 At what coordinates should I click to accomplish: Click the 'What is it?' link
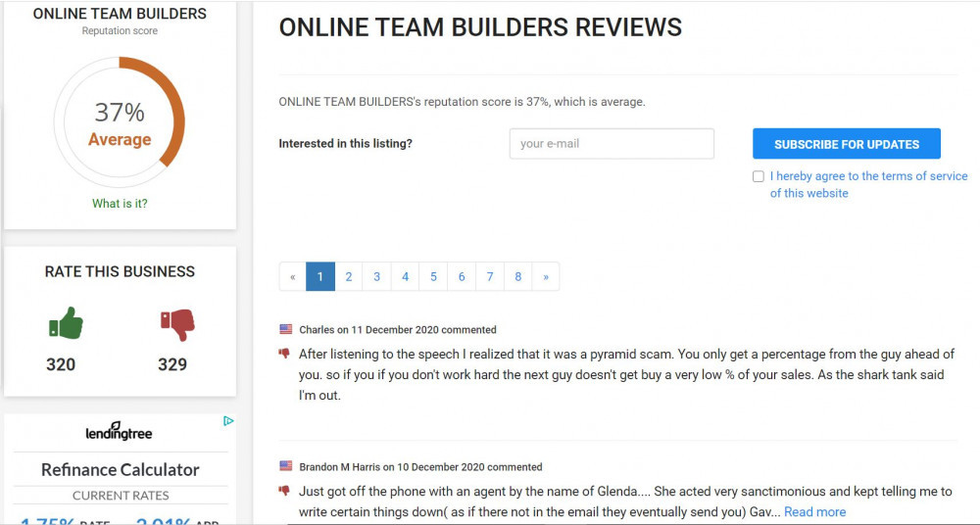tap(120, 204)
